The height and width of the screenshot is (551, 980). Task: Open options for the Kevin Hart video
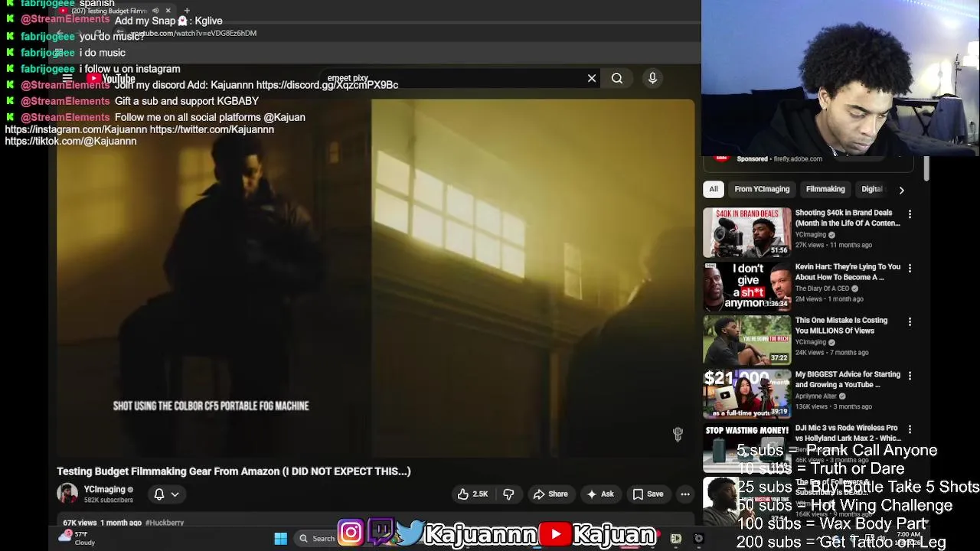pyautogui.click(x=910, y=268)
